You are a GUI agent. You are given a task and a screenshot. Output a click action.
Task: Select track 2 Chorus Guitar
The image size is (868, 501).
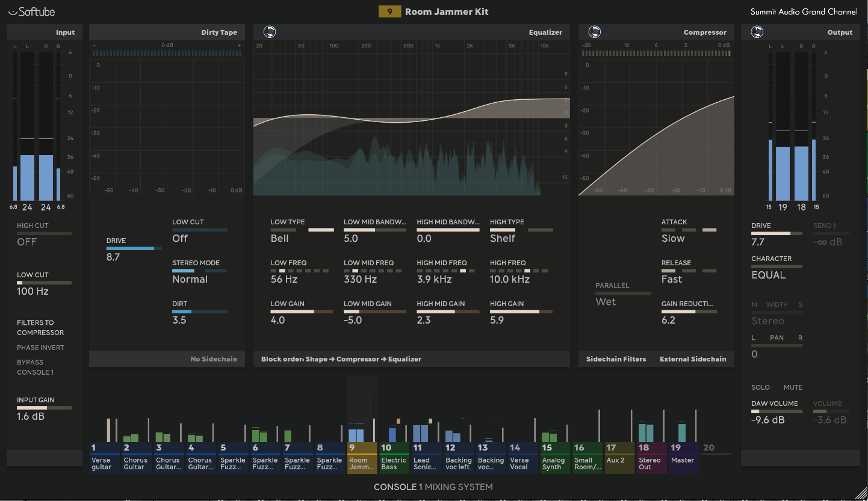[x=138, y=458]
